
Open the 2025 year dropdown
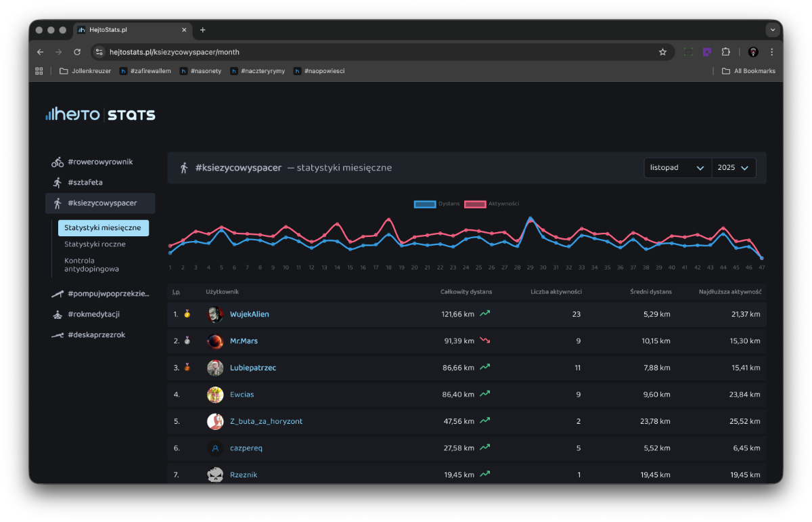pyautogui.click(x=734, y=168)
